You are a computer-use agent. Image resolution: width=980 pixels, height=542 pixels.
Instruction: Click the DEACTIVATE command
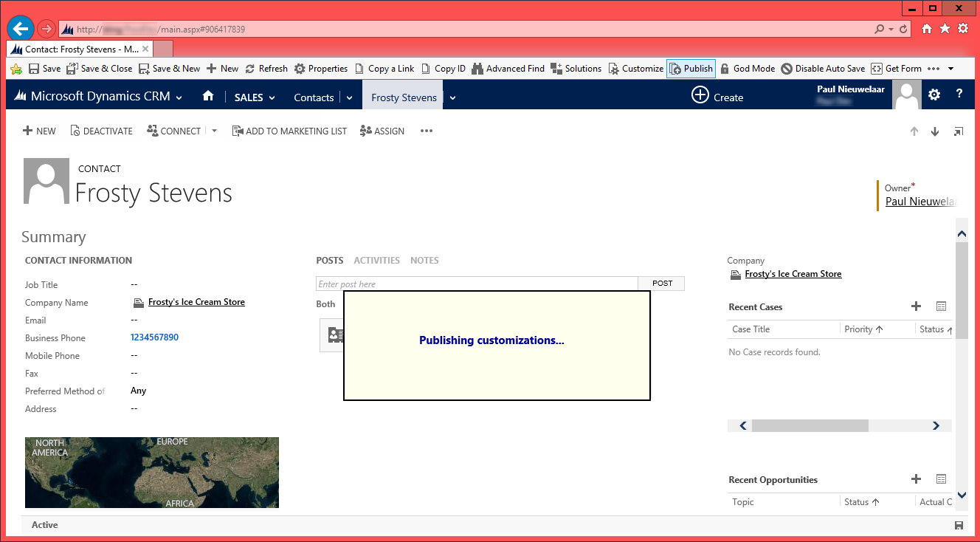101,131
